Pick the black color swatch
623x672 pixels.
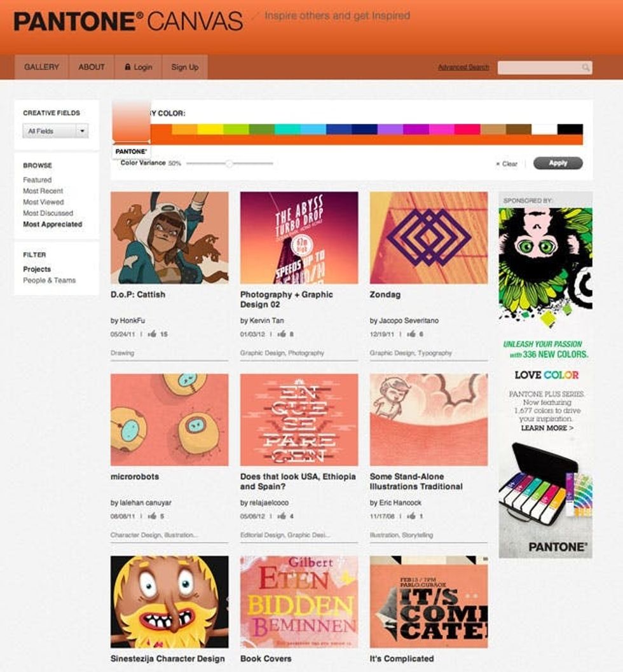(570, 129)
